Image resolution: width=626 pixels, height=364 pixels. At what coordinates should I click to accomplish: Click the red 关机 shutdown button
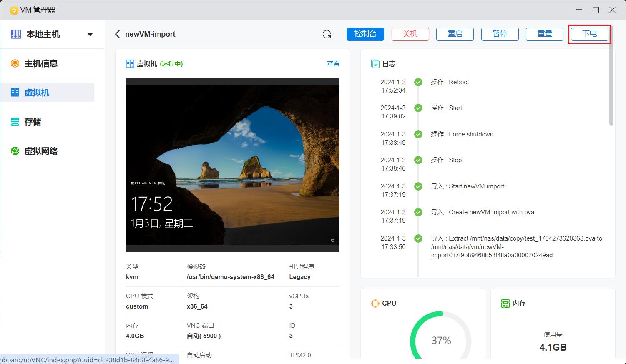[x=410, y=34]
